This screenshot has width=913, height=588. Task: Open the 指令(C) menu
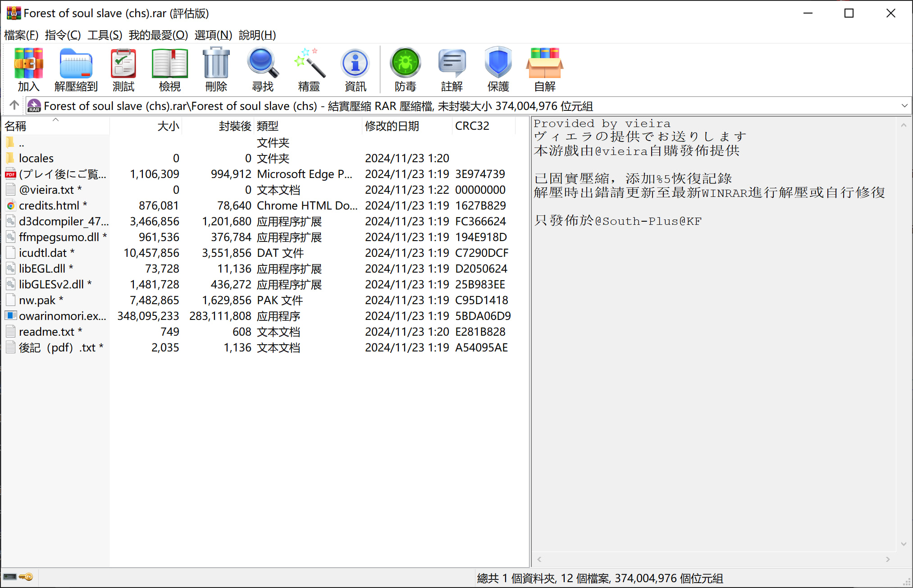point(63,35)
